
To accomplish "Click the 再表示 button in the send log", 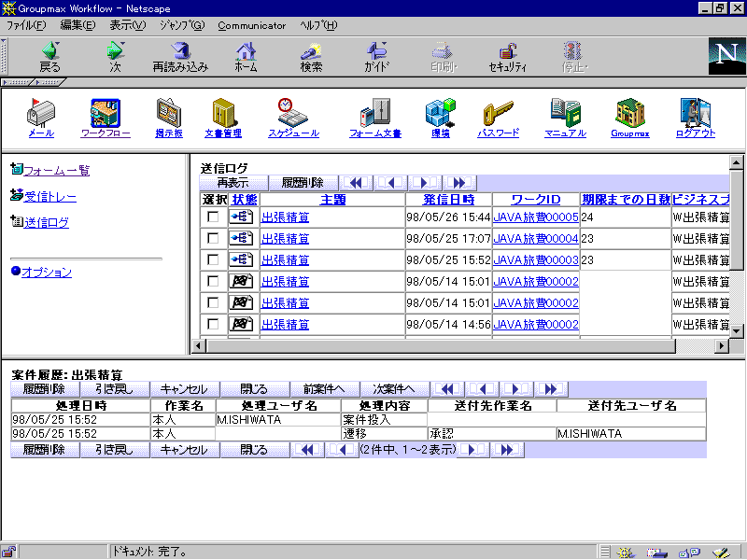I will (x=233, y=183).
